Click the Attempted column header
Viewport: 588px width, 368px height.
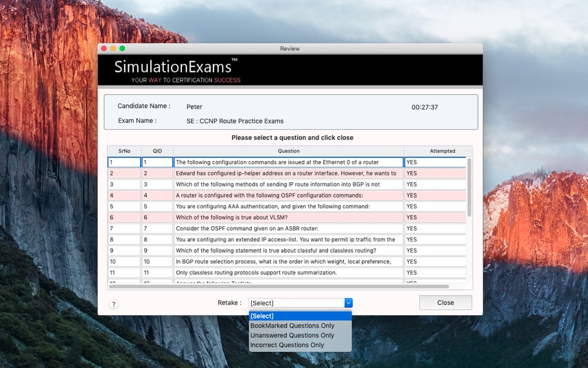(442, 151)
